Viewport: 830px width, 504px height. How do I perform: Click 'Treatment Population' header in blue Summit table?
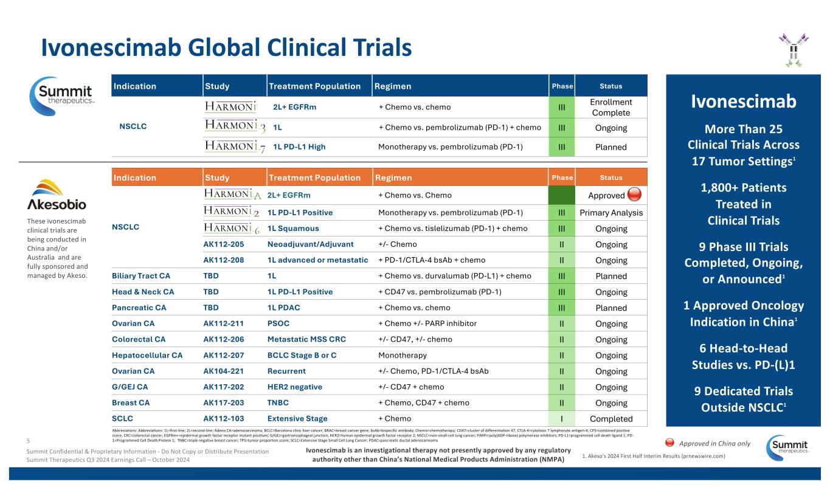pyautogui.click(x=314, y=86)
